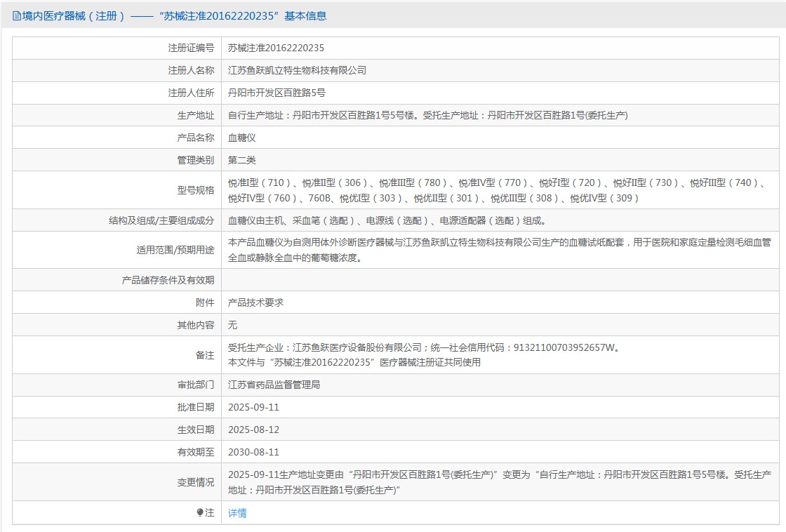
Task: Click the 生产地址 value cell
Action: point(427,116)
